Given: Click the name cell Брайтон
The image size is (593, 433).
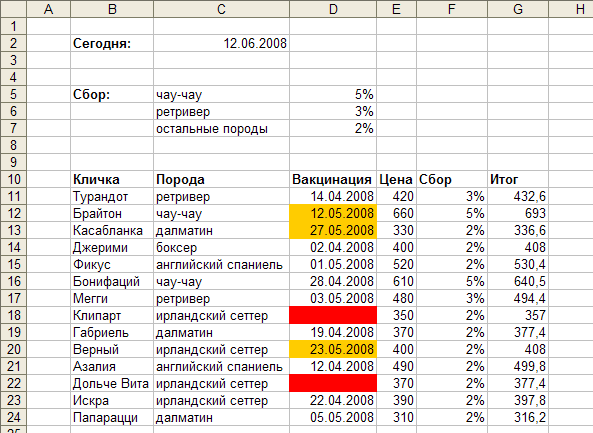Looking at the screenshot, I should coord(112,214).
